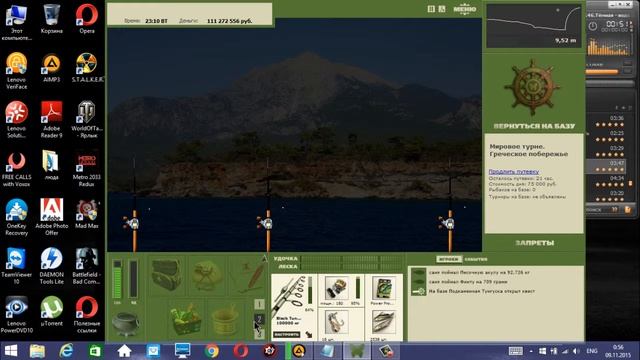Click the depth chart showing 9,52 m
Screen dimensions: 640x360
tap(534, 26)
